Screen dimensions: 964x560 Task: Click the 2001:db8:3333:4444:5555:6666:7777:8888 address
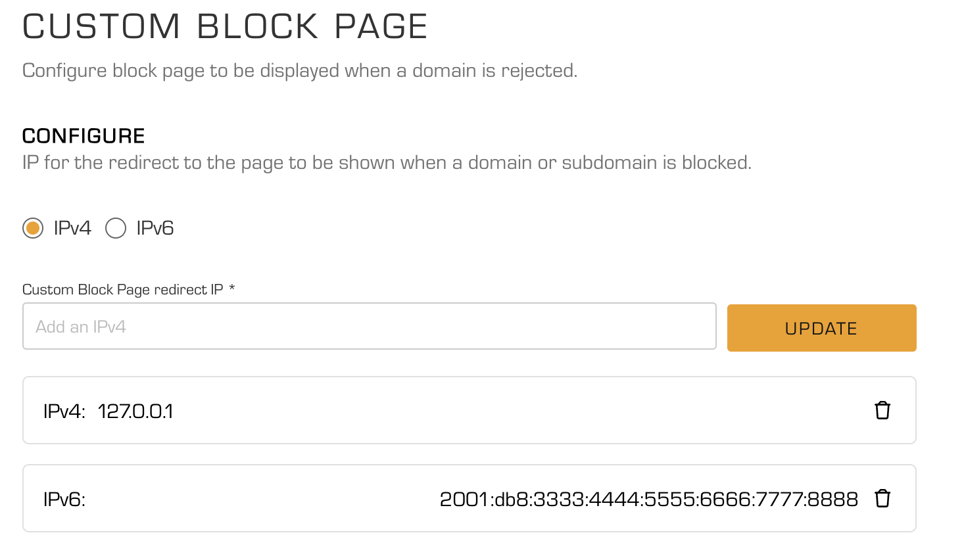pos(648,500)
